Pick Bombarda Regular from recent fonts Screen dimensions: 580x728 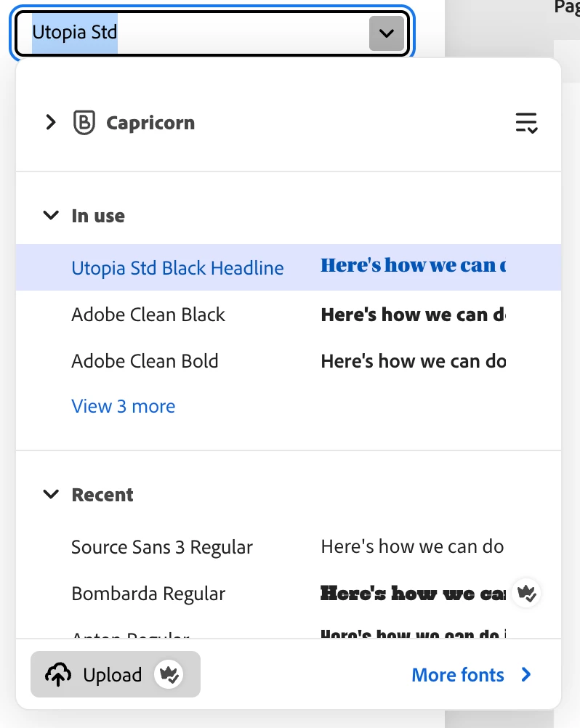[x=148, y=594]
